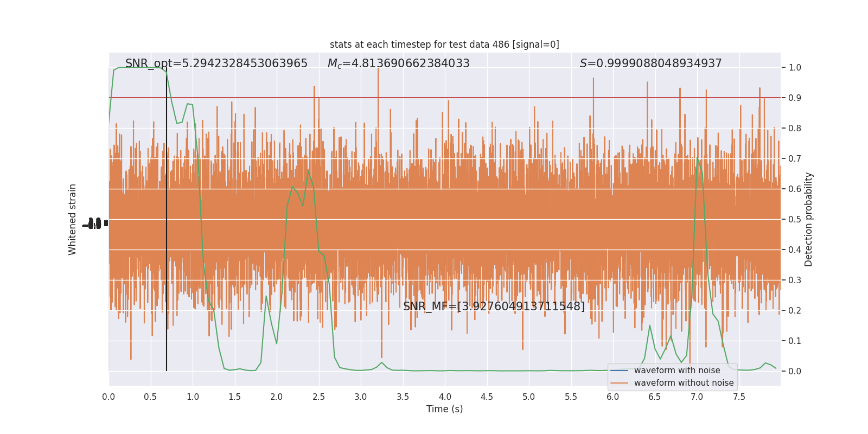Click the 4.0 tick on time axis
This screenshot has width=868, height=434.
(x=445, y=397)
